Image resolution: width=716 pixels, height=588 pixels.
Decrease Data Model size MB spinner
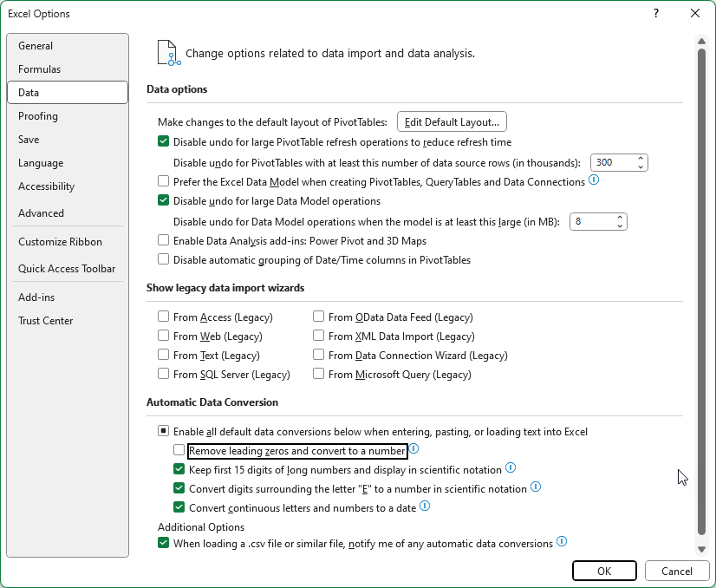(x=620, y=225)
